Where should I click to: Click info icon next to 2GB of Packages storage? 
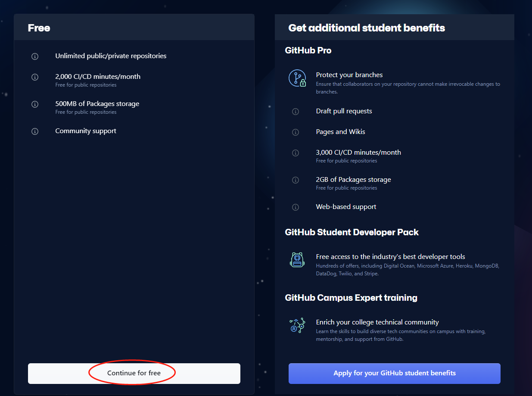coord(296,180)
